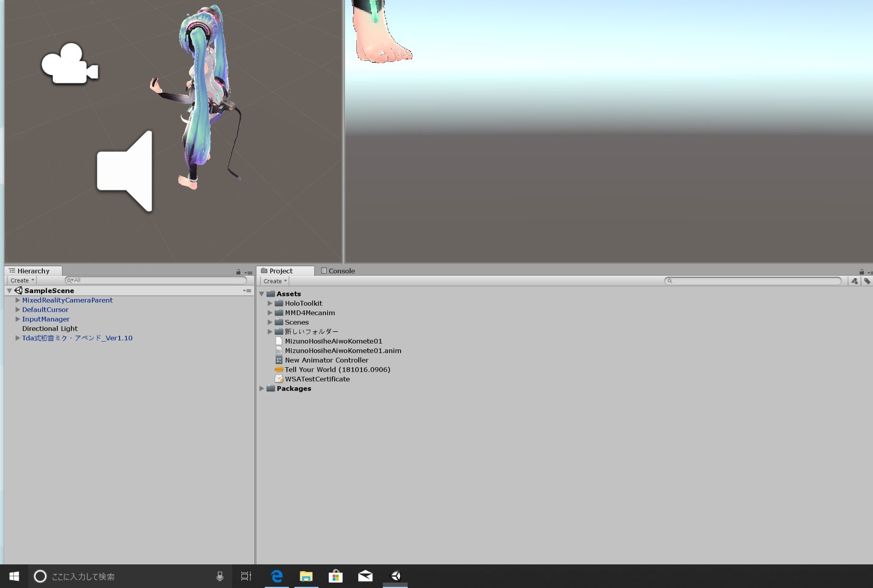Select the Packages folder icon
Image resolution: width=873 pixels, height=588 pixels.
271,389
